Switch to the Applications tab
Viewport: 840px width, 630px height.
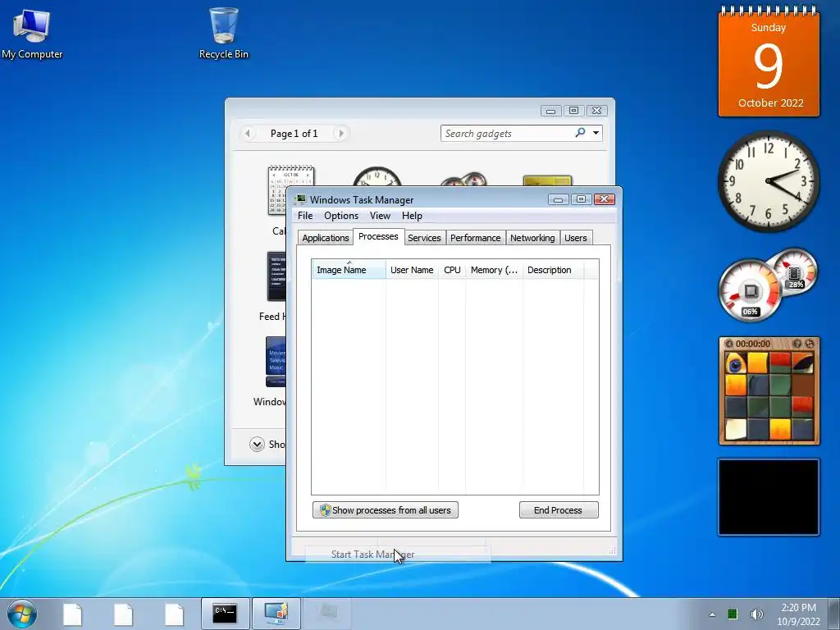tap(325, 238)
